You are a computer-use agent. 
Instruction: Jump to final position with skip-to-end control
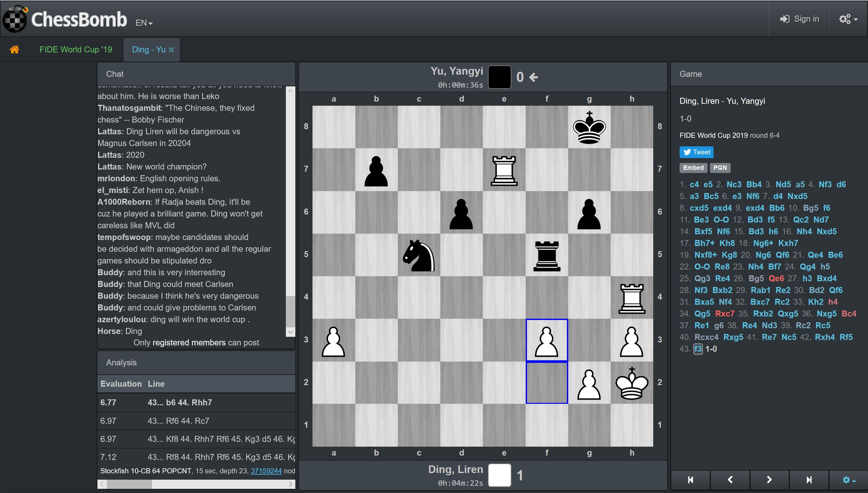coord(809,480)
